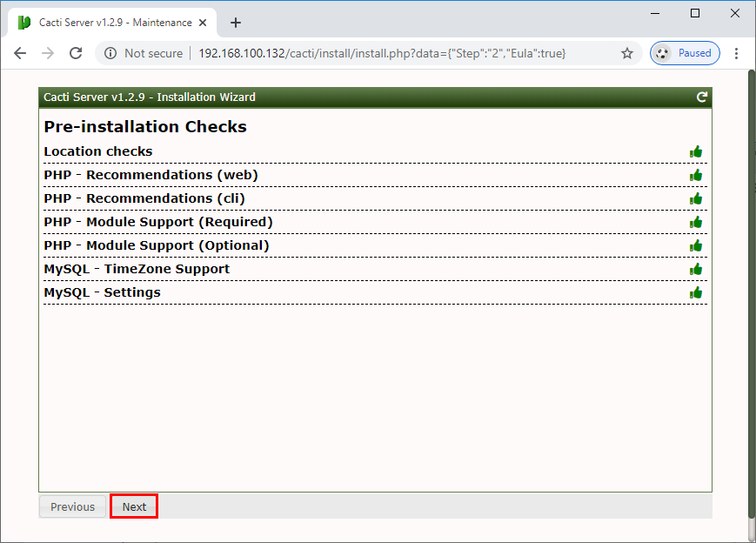
Task: Maximize the browser window
Action: (695, 14)
